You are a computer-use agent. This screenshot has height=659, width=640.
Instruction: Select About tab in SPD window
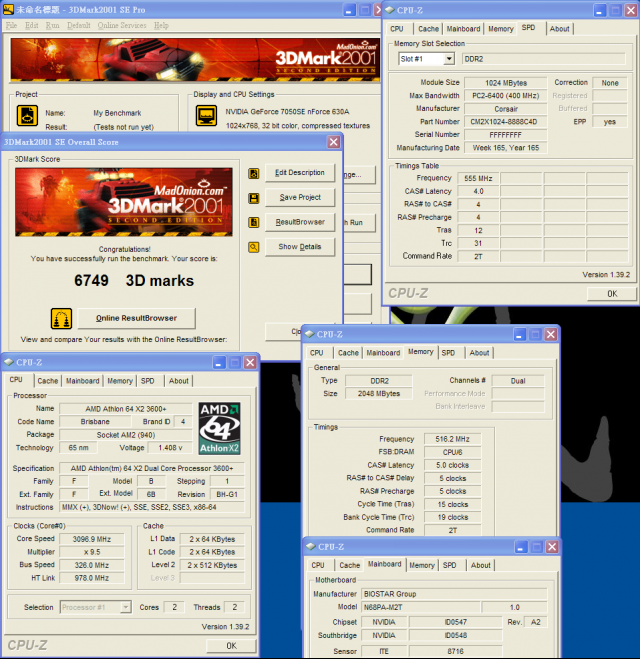(559, 29)
